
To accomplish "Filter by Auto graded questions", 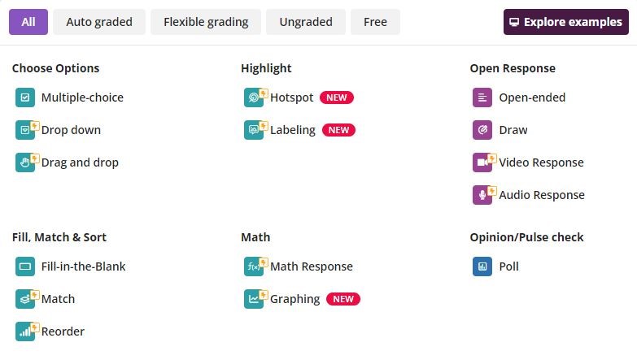I will (99, 22).
